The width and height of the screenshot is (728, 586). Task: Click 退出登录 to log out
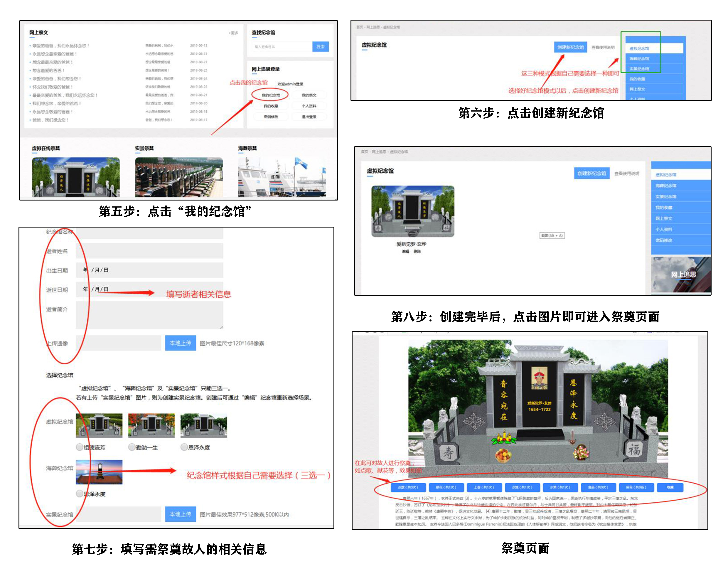309,117
